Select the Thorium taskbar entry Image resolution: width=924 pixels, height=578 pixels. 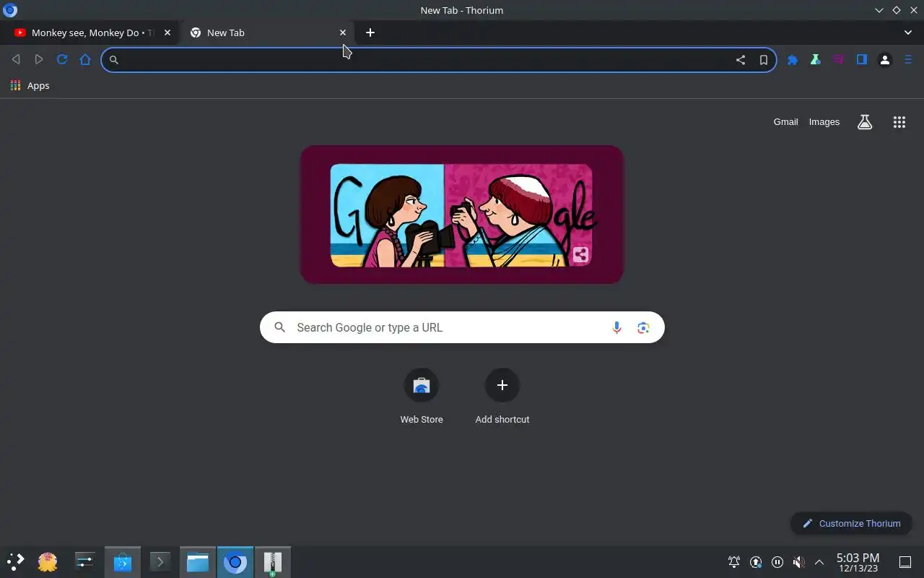235,562
